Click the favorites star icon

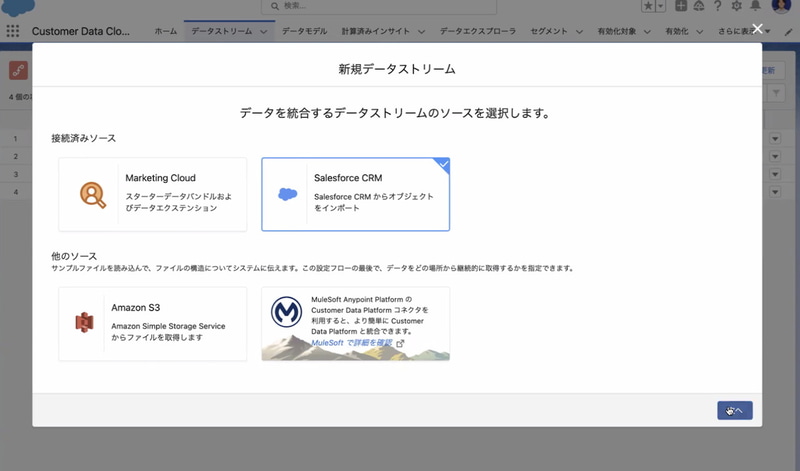tap(648, 6)
